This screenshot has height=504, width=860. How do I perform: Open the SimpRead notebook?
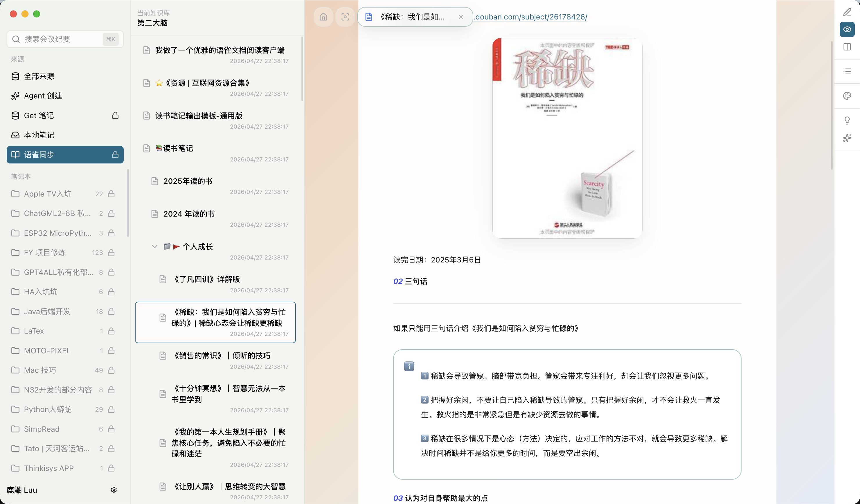63,429
